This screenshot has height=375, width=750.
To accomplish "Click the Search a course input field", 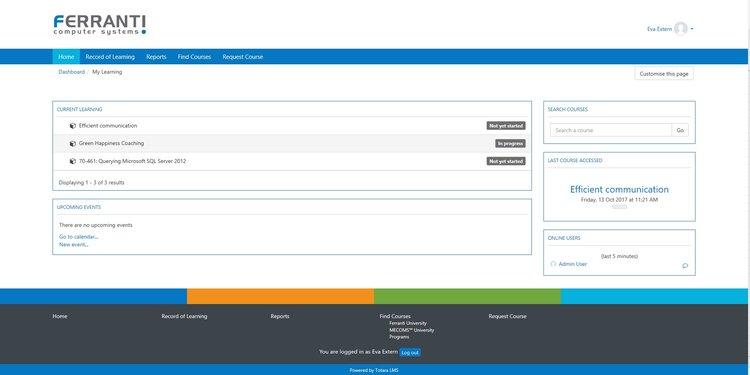I will coord(611,130).
